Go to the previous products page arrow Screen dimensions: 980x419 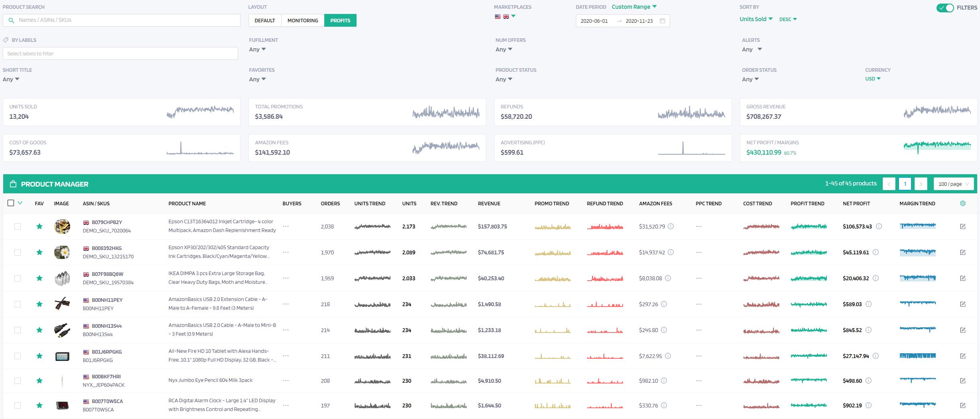click(x=889, y=184)
